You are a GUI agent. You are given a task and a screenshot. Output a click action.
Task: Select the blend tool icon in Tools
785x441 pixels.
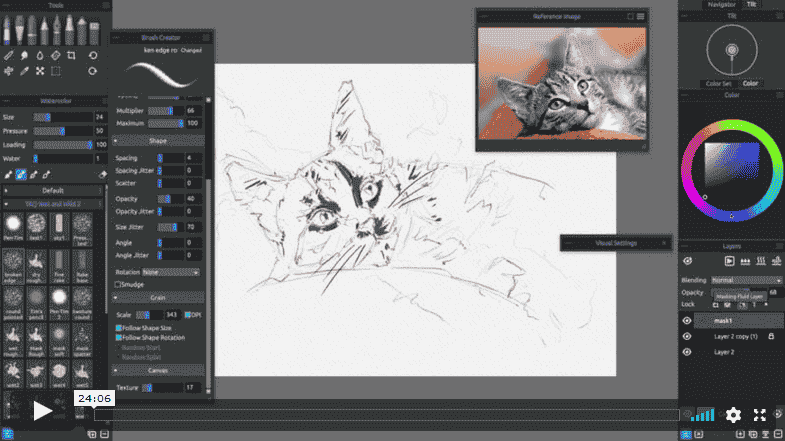(8, 56)
